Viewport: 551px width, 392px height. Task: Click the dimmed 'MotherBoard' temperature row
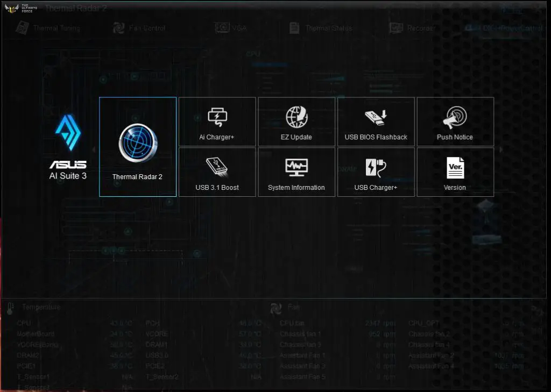[x=74, y=334]
